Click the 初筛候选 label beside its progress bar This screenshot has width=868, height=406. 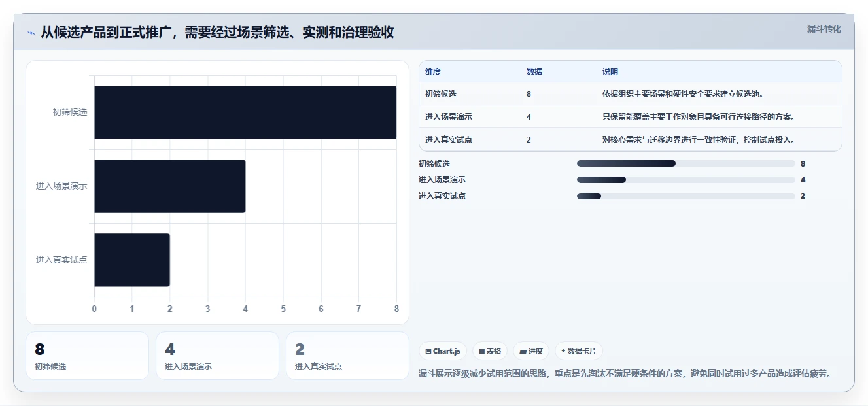coord(434,164)
